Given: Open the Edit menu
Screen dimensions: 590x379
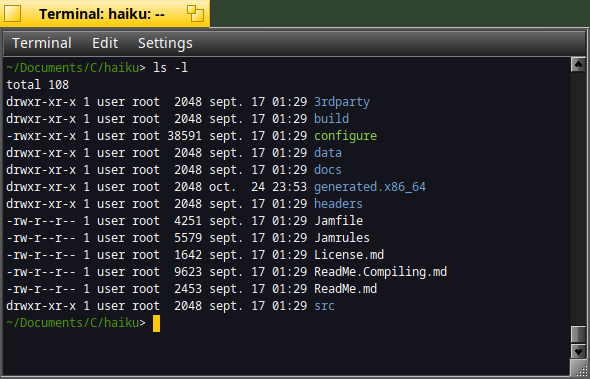Looking at the screenshot, I should click(105, 43).
